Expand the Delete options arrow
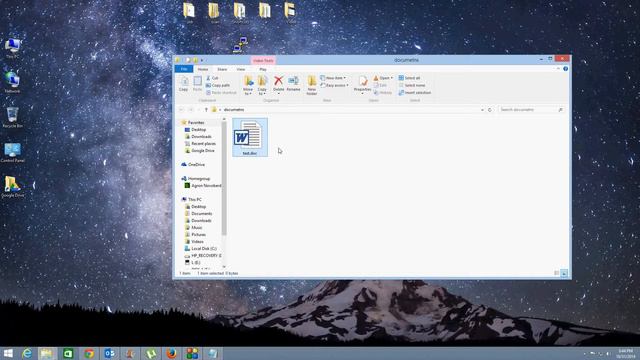This screenshot has width=640, height=360. coord(279,93)
